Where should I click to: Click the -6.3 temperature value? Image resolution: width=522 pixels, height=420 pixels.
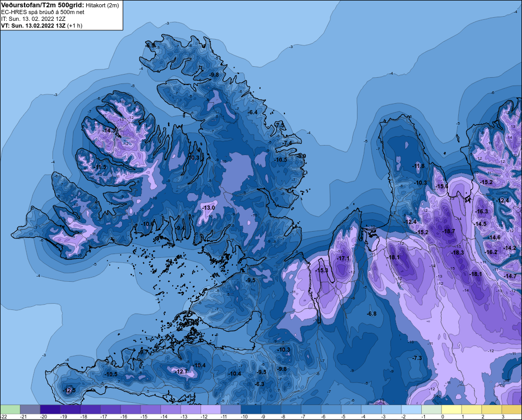(259, 384)
